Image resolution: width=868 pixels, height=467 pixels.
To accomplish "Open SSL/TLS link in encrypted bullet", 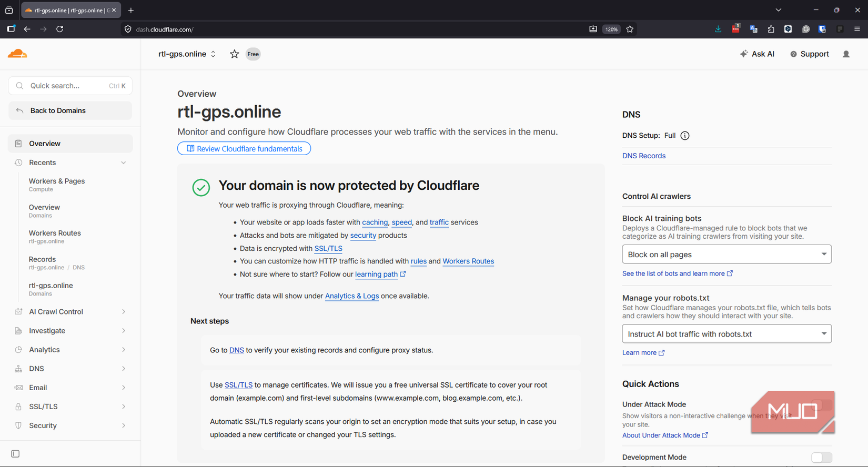I will pyautogui.click(x=328, y=249).
